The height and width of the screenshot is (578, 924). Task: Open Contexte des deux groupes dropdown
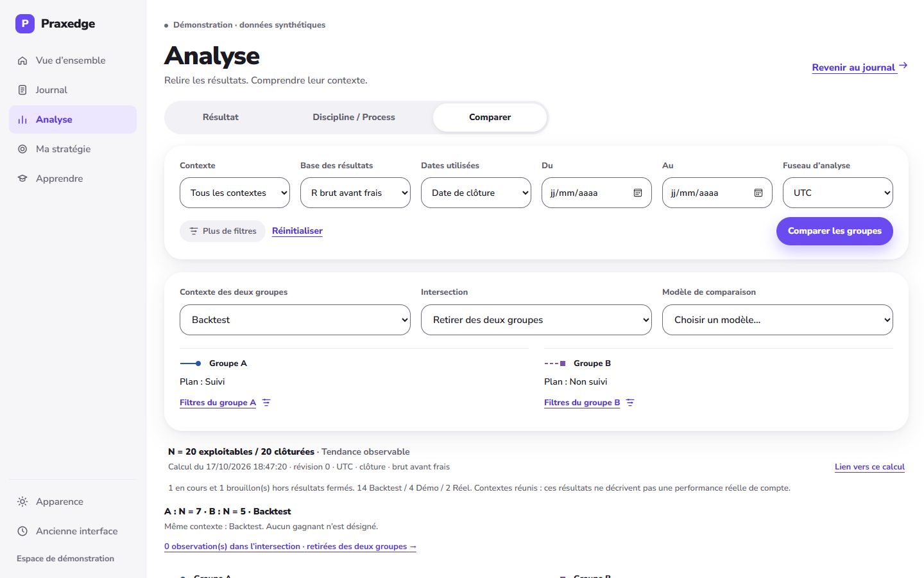[295, 320]
